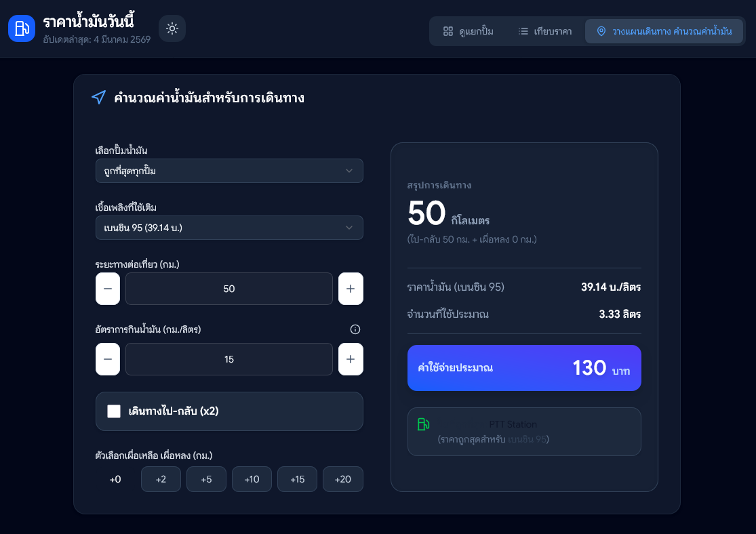Viewport: 756px width, 534px height.
Task: Click the info icon beside fuel consumption rate
Action: click(x=355, y=329)
